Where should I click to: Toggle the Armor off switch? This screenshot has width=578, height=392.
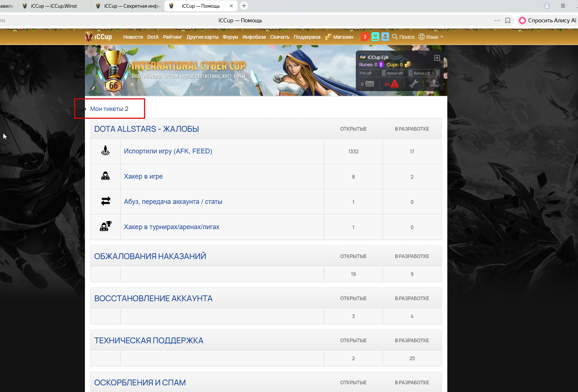[399, 73]
